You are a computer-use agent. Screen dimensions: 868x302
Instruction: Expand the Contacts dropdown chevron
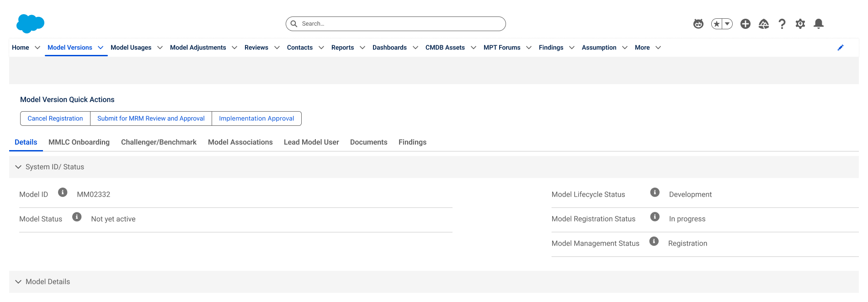pos(321,48)
